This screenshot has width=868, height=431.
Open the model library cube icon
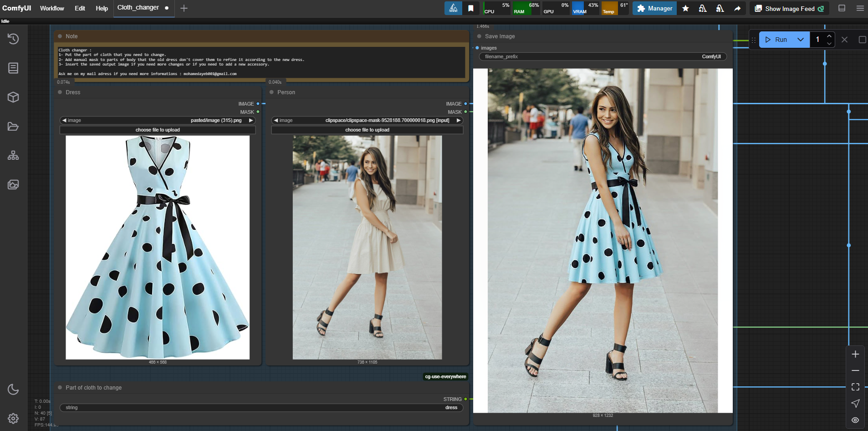click(13, 97)
